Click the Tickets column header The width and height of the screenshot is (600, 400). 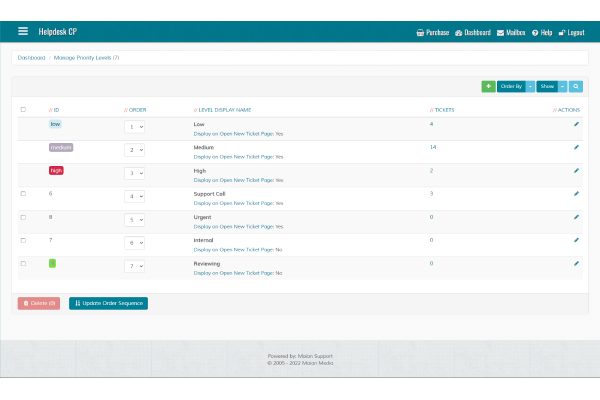[442, 110]
